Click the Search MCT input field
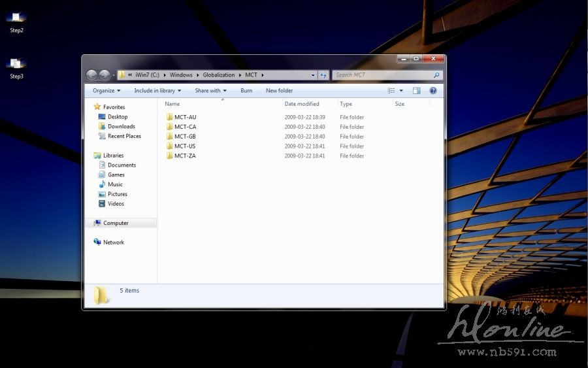Image resolution: width=588 pixels, height=368 pixels. point(382,75)
